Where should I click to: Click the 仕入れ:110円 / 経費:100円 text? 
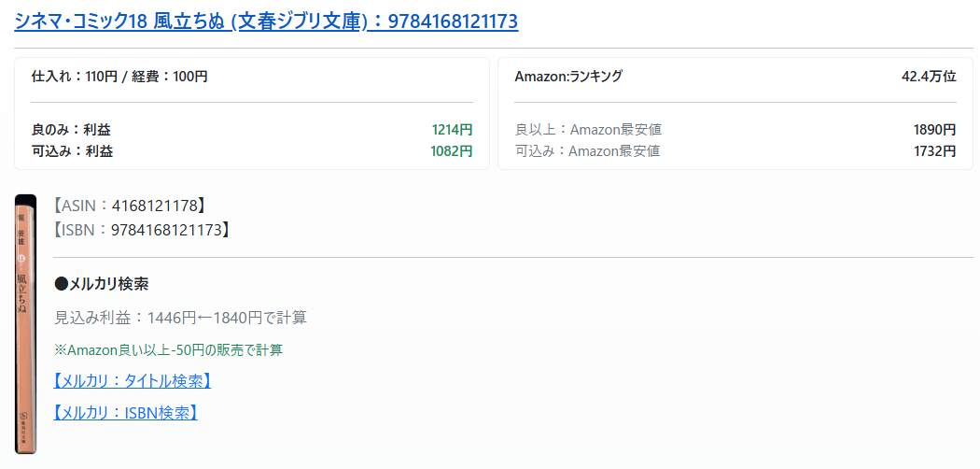119,77
